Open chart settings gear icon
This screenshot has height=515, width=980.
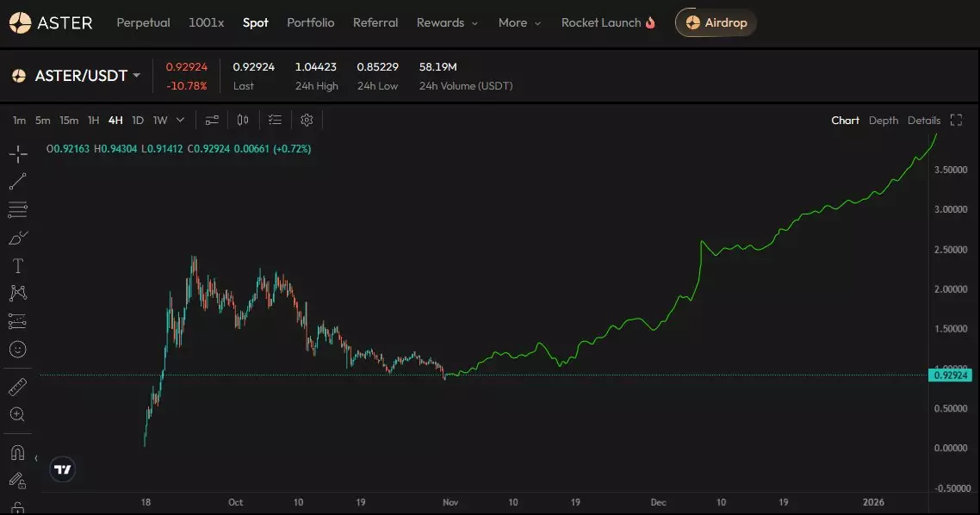(x=307, y=121)
